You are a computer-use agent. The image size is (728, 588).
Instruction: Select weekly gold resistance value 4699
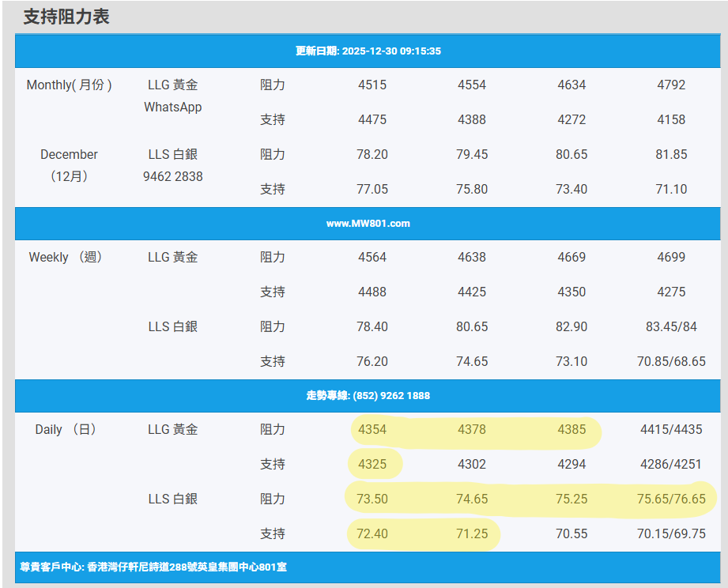(x=671, y=257)
